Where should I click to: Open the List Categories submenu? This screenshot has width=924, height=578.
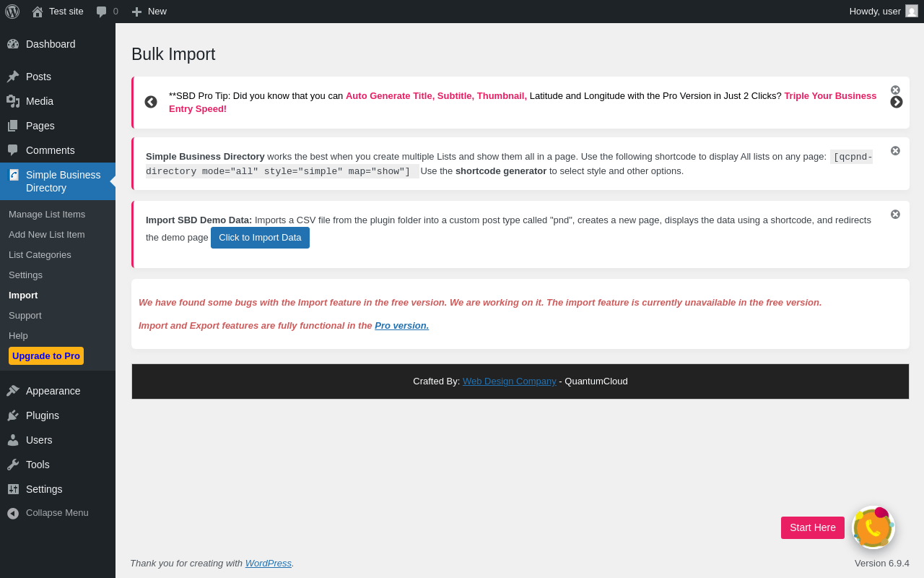(x=40, y=255)
